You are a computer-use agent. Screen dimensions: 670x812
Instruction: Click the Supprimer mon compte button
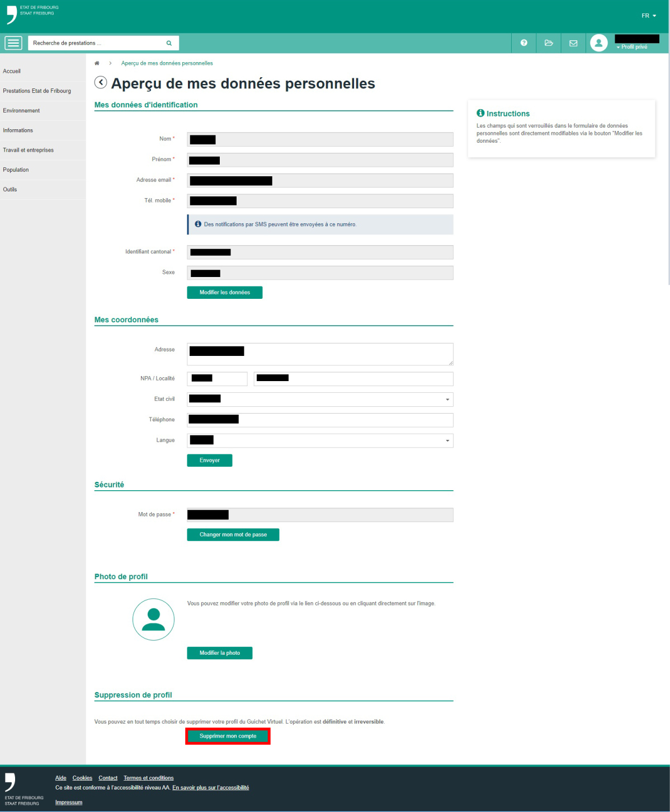pos(228,736)
